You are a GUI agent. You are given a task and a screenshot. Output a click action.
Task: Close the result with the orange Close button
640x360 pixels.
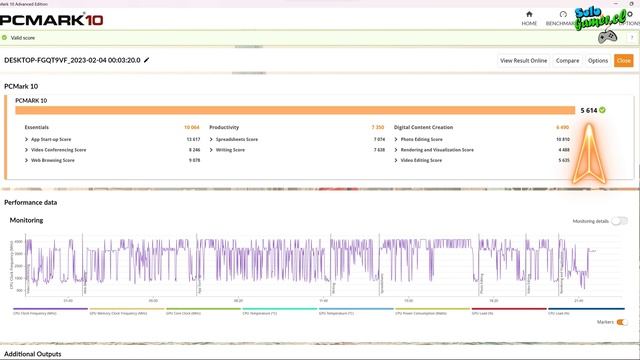(x=624, y=60)
